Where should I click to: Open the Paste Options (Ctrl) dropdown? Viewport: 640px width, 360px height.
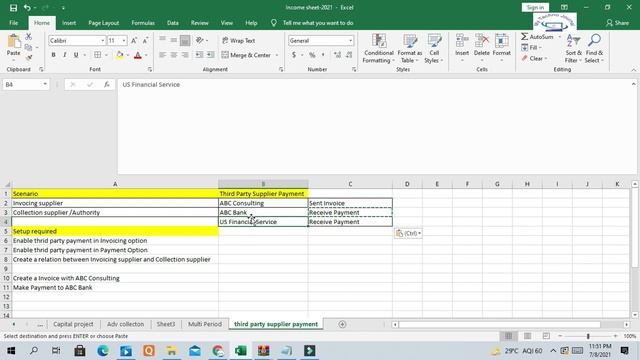[x=408, y=233]
